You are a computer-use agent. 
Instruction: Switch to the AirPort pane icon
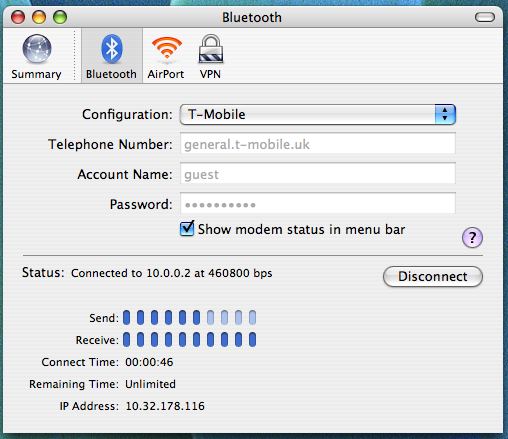tap(166, 49)
